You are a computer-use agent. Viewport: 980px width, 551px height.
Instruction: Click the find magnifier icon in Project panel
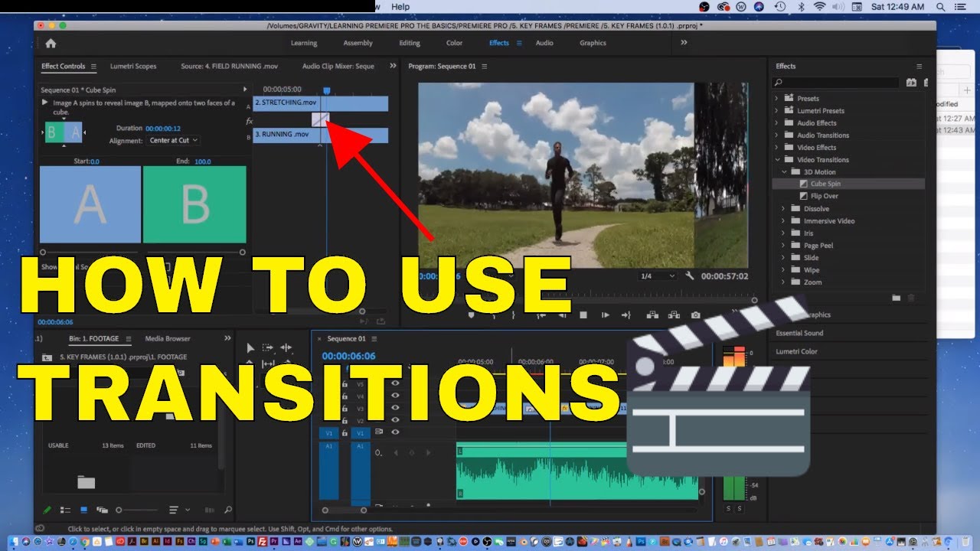[228, 510]
